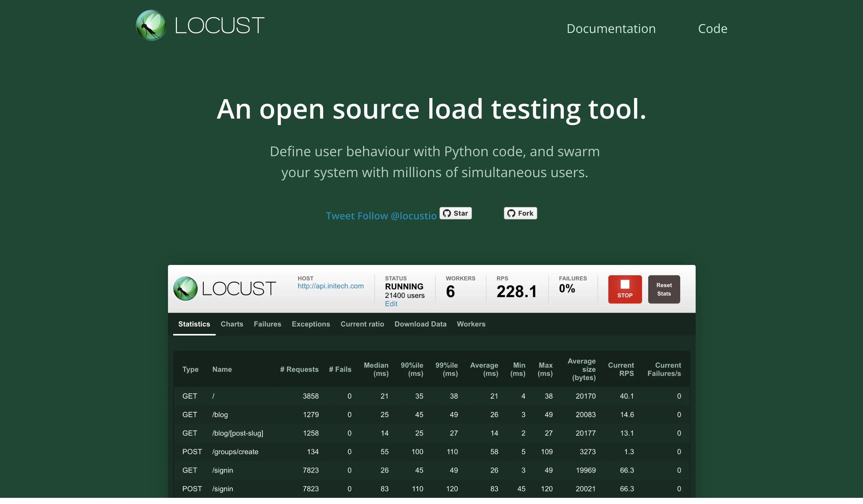
Task: Open the Failures tab
Action: tap(268, 324)
